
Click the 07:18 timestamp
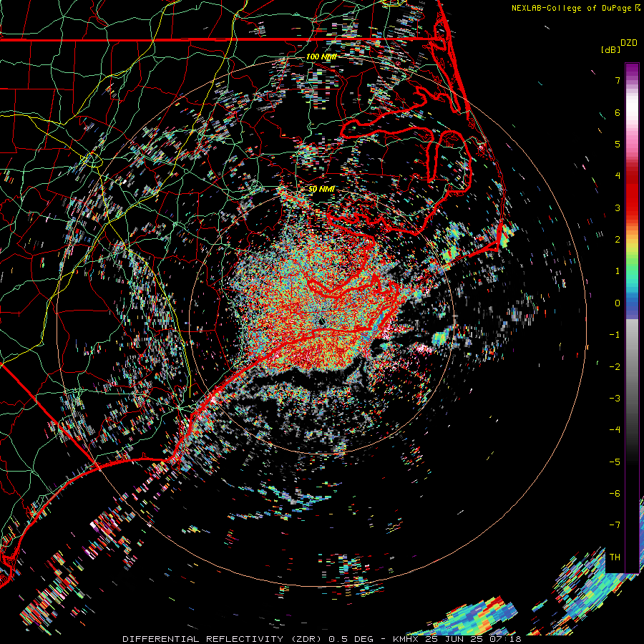tap(504, 639)
